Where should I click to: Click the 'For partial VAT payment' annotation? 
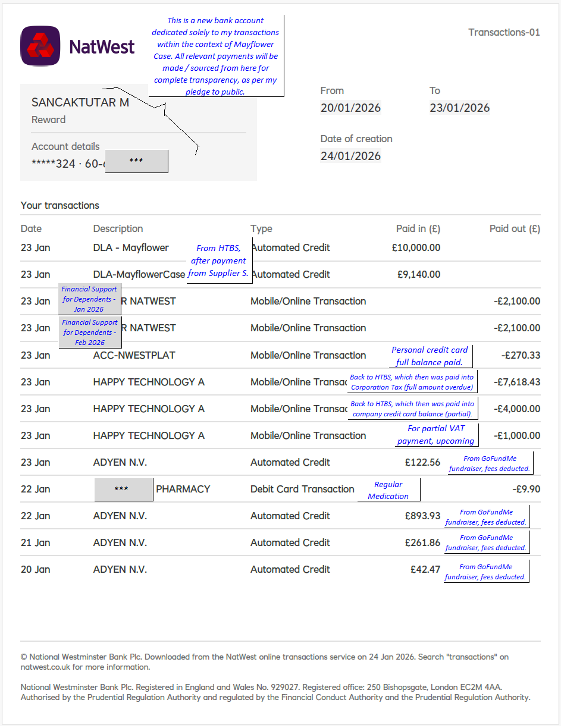pyautogui.click(x=436, y=435)
